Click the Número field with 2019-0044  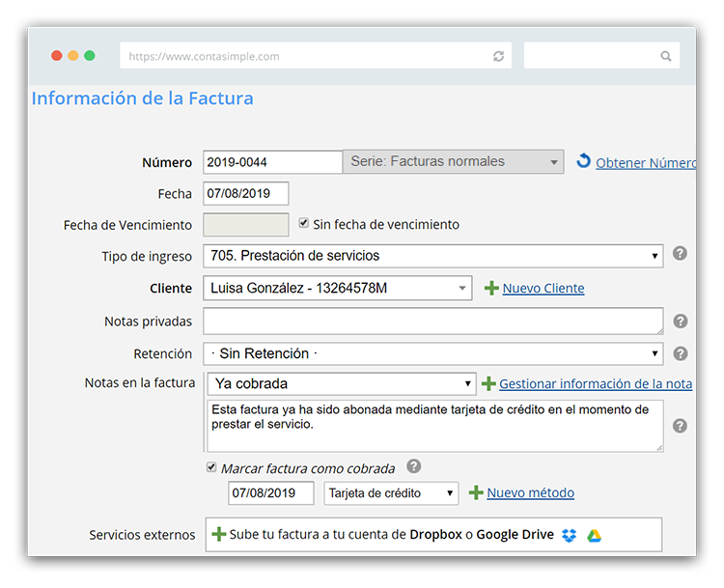click(272, 162)
